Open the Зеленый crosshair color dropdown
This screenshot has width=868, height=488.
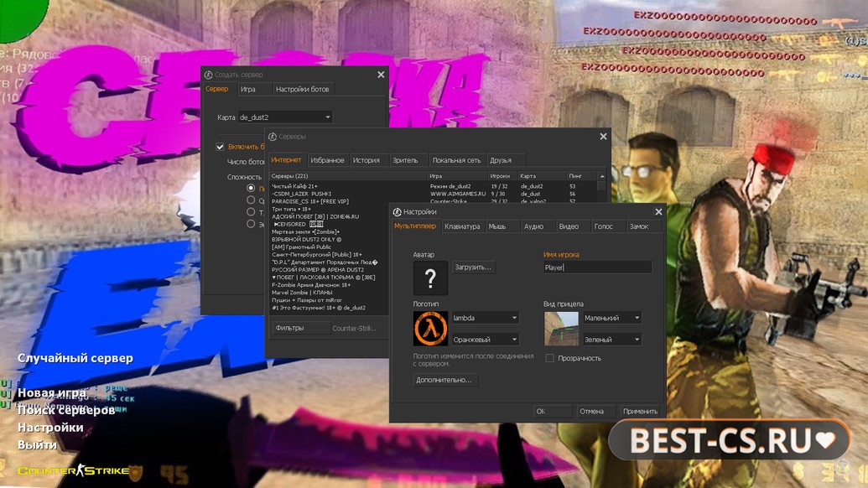(611, 340)
